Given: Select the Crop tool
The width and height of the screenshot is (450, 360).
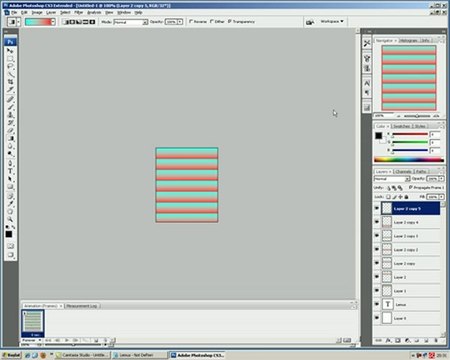Looking at the screenshot, I should 10,82.
